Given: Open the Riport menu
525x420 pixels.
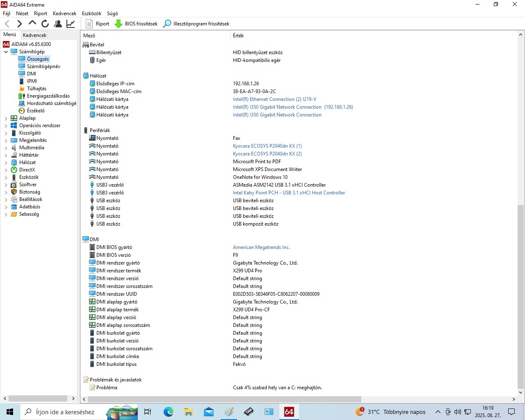Looking at the screenshot, I should (x=41, y=14).
